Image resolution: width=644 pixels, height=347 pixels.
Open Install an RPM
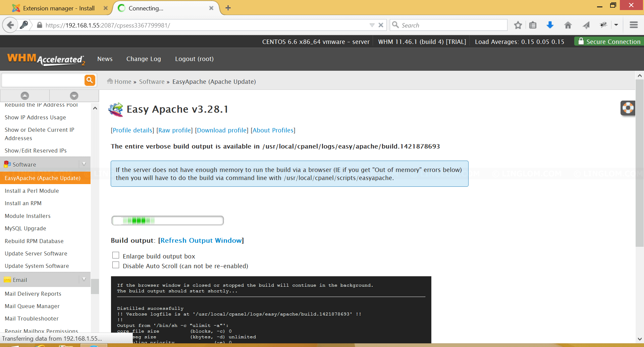(23, 203)
